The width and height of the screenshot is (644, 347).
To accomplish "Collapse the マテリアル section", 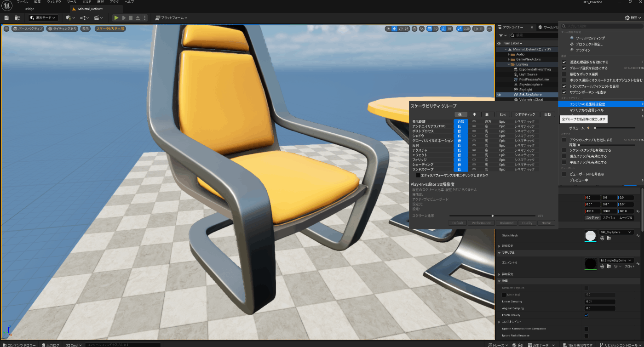I will 500,253.
